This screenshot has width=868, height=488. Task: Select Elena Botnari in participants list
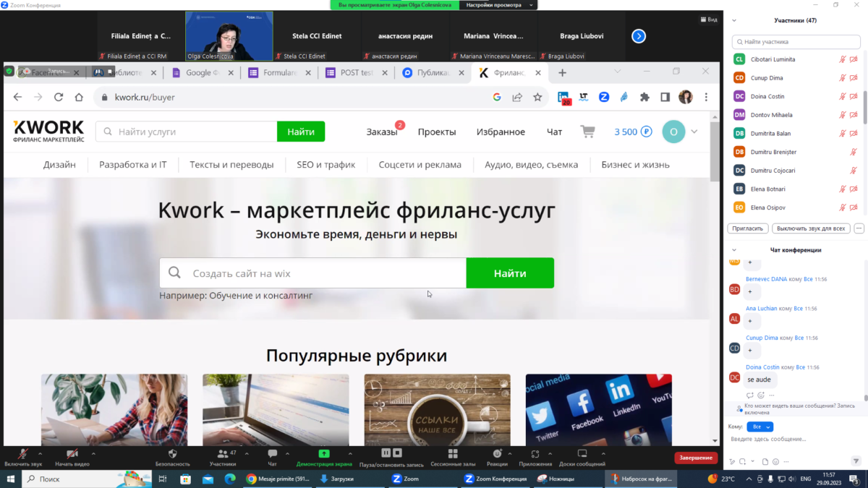pyautogui.click(x=795, y=189)
